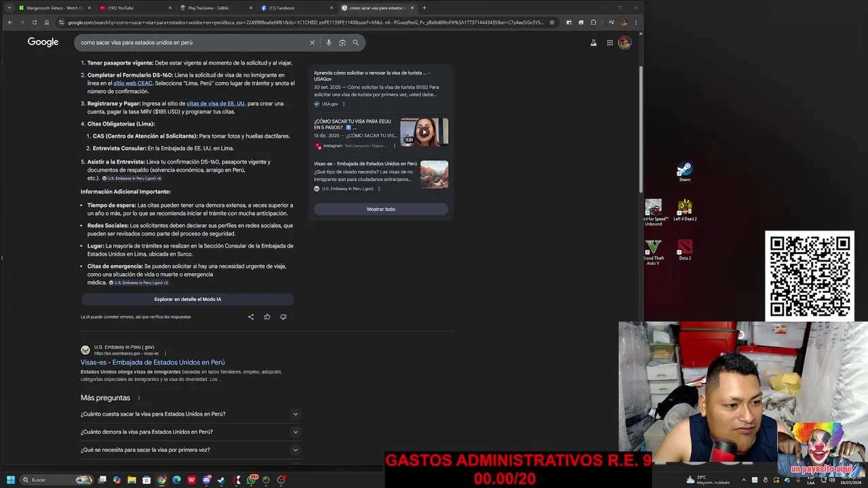Viewport: 868px width, 488px height.
Task: Open Discord from the taskbar
Action: [x=207, y=480]
